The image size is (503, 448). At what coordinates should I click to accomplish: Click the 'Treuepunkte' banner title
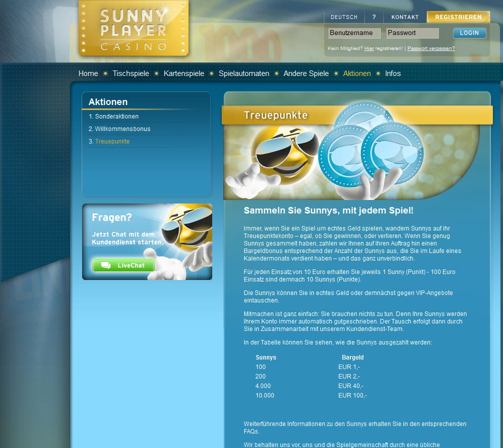click(276, 115)
